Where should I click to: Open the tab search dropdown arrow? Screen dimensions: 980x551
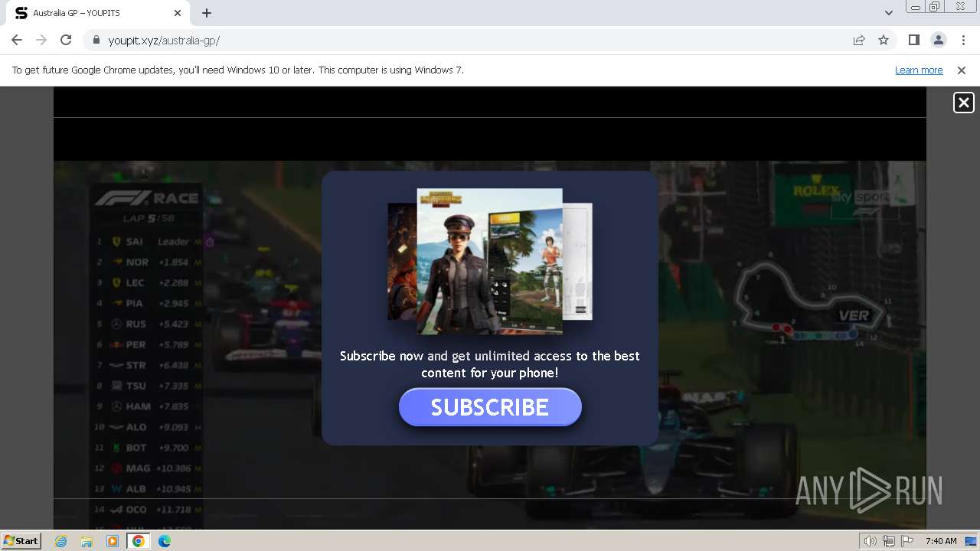pos(888,13)
